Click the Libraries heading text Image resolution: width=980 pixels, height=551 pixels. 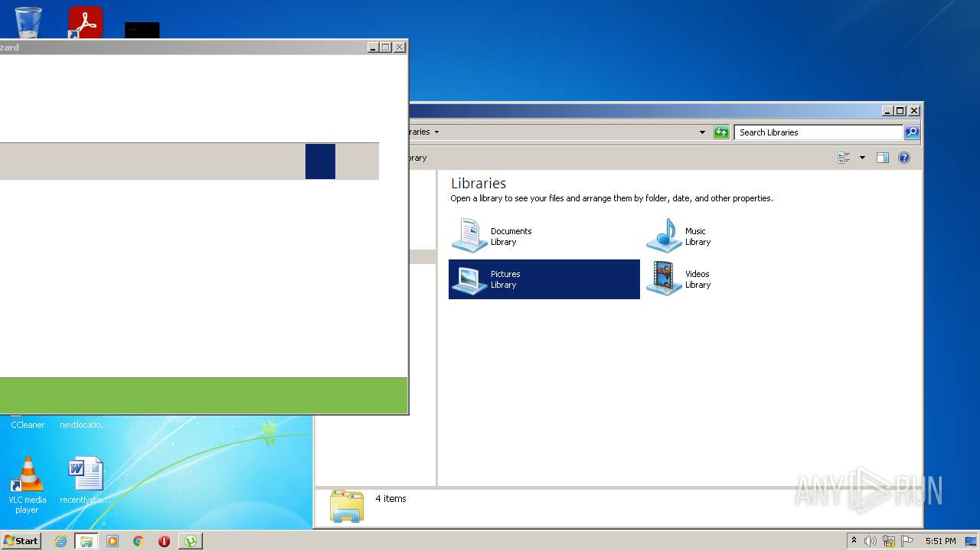click(479, 184)
